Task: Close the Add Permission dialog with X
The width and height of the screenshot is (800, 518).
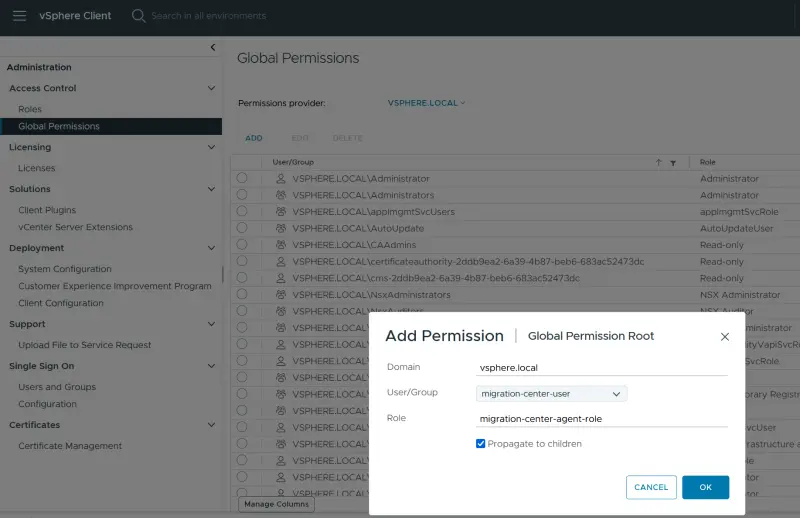Action: pos(724,337)
